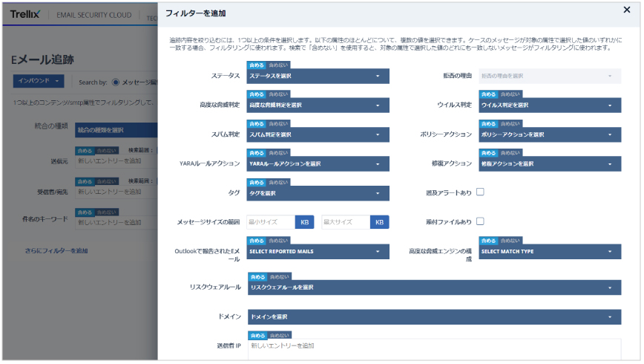644x364 pixels.
Task: Click the 送信元 entry field in background
Action: coord(116,160)
